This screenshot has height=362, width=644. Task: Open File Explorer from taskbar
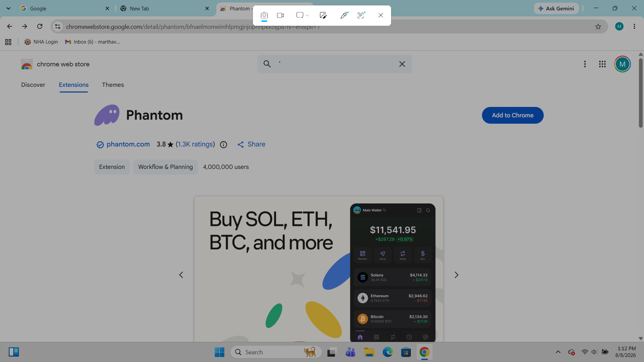tap(369, 352)
